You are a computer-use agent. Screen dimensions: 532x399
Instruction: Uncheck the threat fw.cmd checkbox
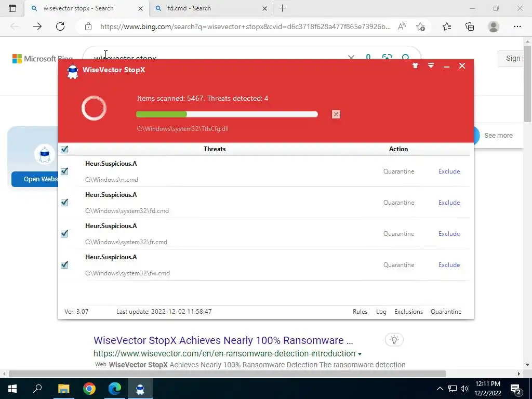[64, 265]
